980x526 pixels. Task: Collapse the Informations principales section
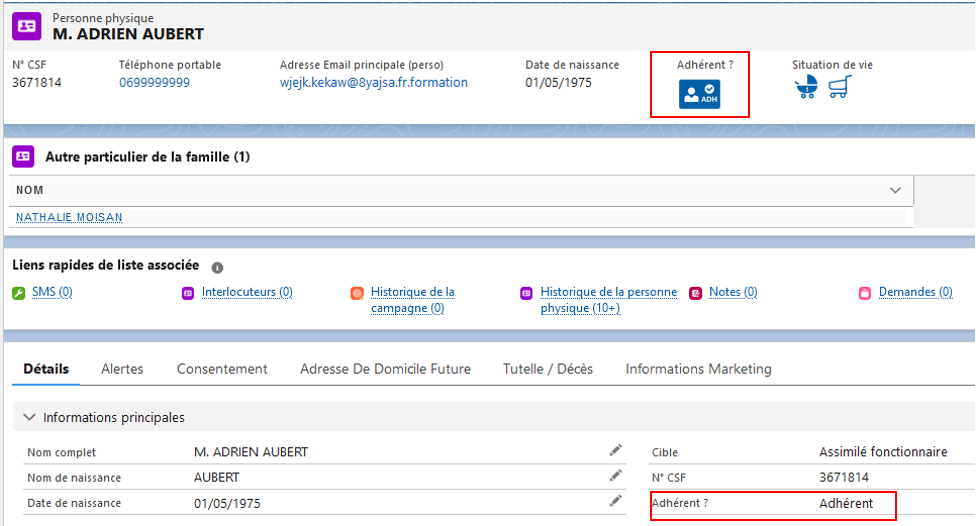[x=28, y=417]
